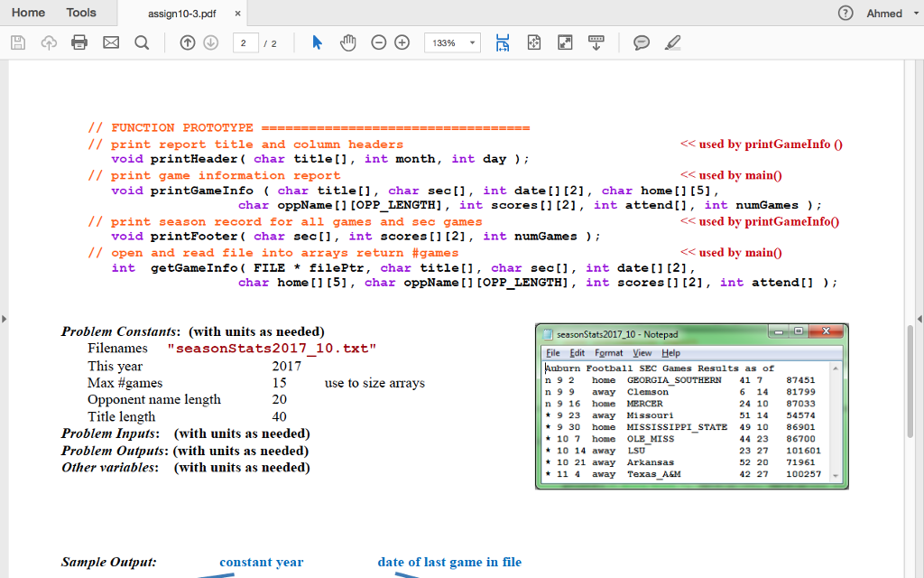Zoom in with the plus control
This screenshot has width=924, height=578.
click(403, 42)
